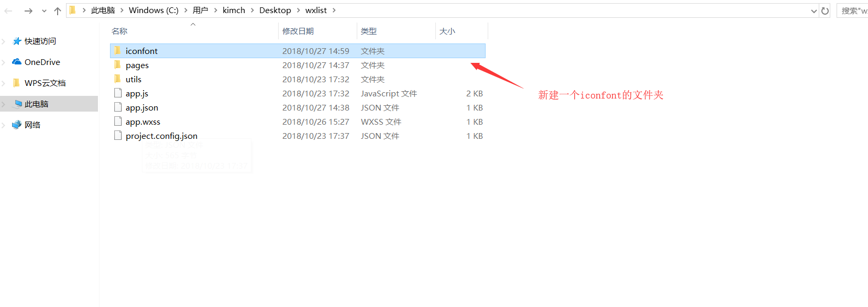This screenshot has height=307, width=868.
Task: Select the project.config.json file icon
Action: [x=118, y=136]
